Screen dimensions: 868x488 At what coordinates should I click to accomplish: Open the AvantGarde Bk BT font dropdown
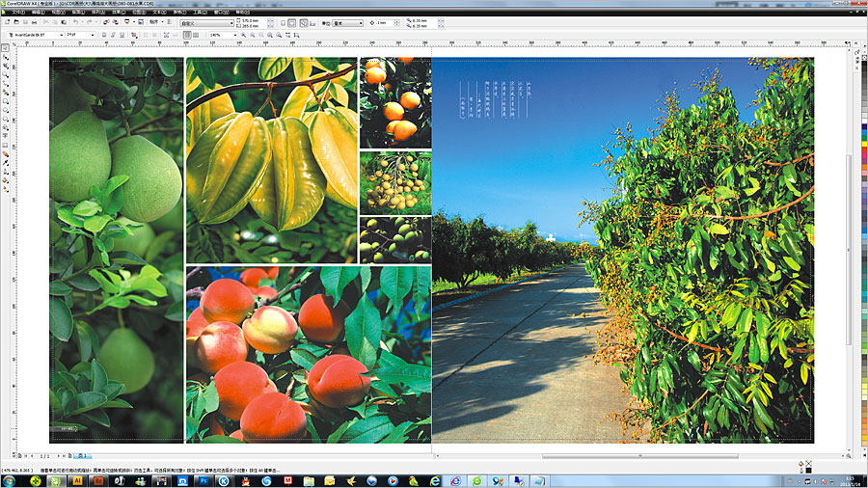(x=62, y=35)
